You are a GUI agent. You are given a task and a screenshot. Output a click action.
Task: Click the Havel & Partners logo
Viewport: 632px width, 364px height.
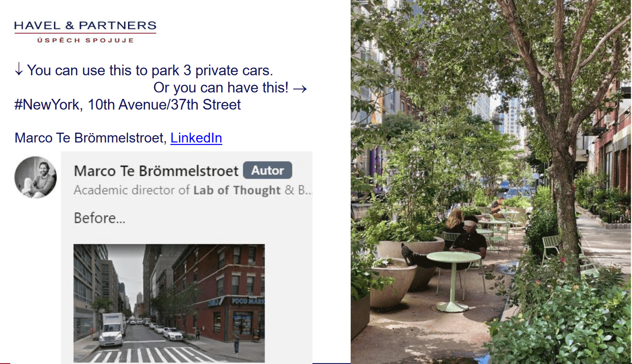click(85, 32)
